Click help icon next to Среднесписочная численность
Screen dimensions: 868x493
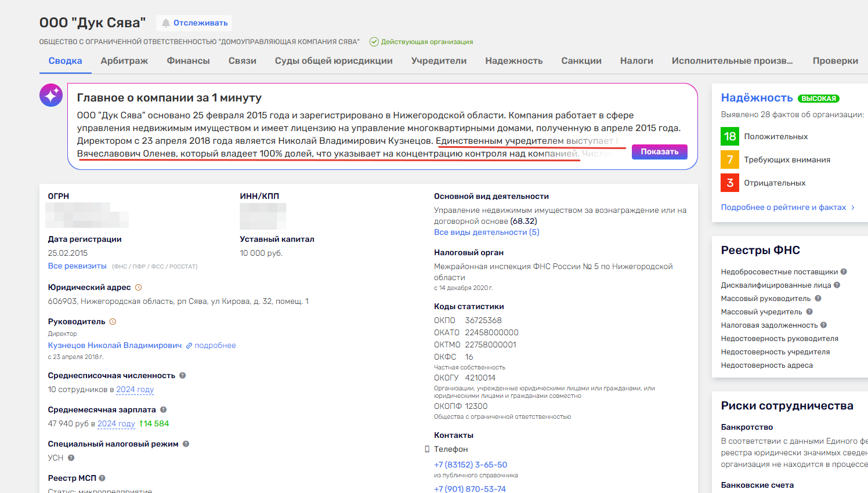click(183, 376)
